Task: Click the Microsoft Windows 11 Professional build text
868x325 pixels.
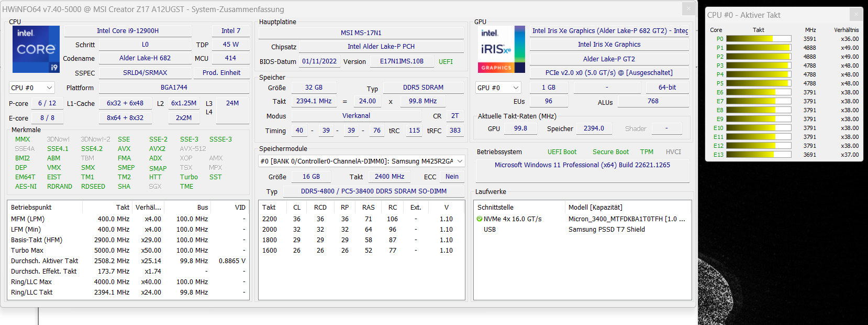Action: pos(583,165)
